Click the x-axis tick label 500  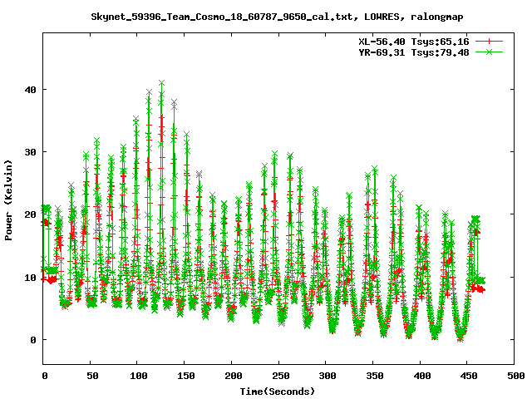pyautogui.click(x=516, y=376)
